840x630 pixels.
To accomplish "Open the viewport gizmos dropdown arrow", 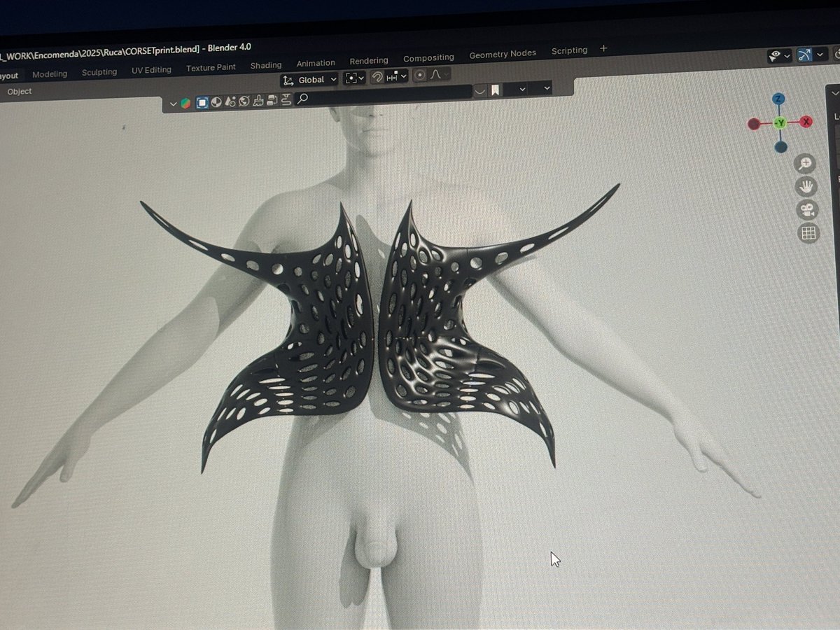I will (820, 54).
